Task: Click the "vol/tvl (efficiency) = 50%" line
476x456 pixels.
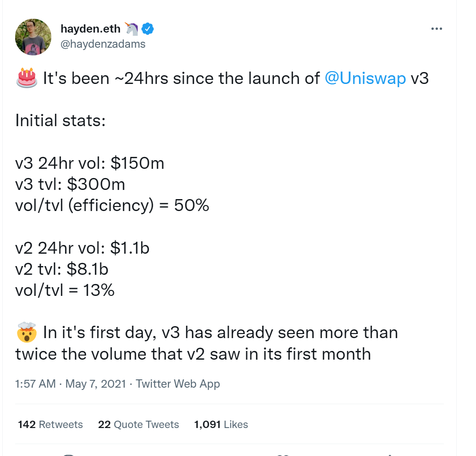Action: coord(112,206)
